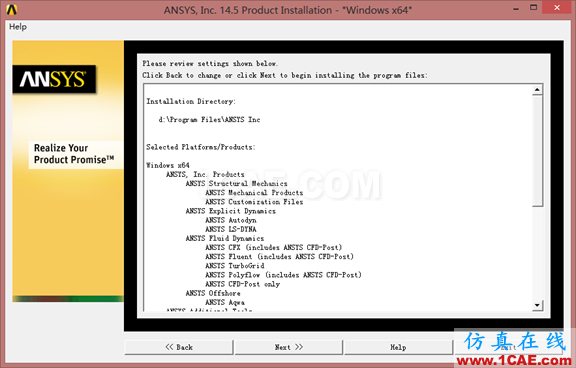
Task: Click 'ANSYS Customization Files' entry
Action: point(254,202)
